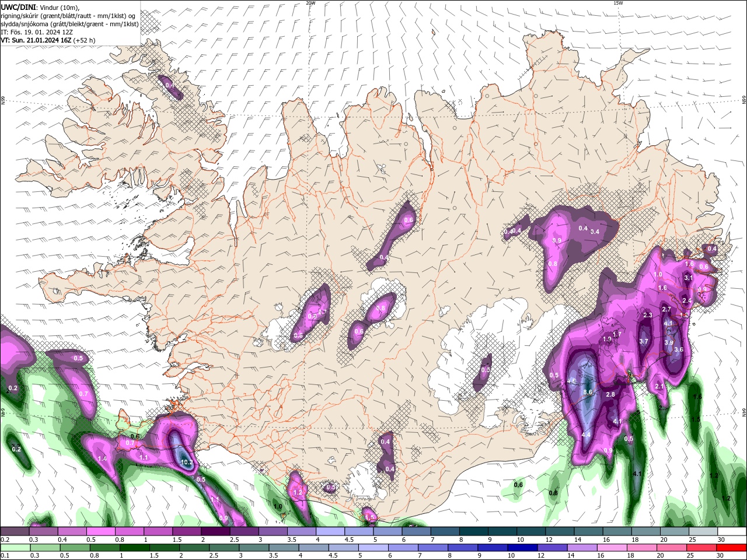Click the dark mauve 0.2 swatch in the snow legend
The height and width of the screenshot is (560, 747).
coord(15,531)
